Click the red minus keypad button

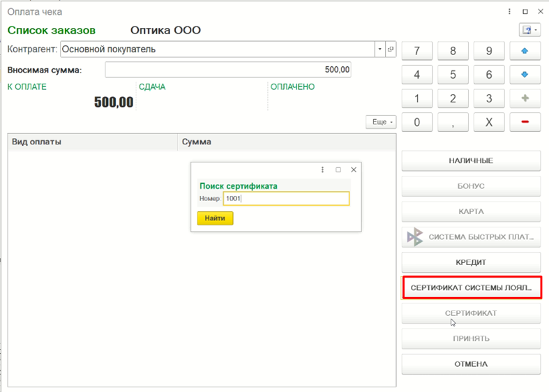click(525, 122)
